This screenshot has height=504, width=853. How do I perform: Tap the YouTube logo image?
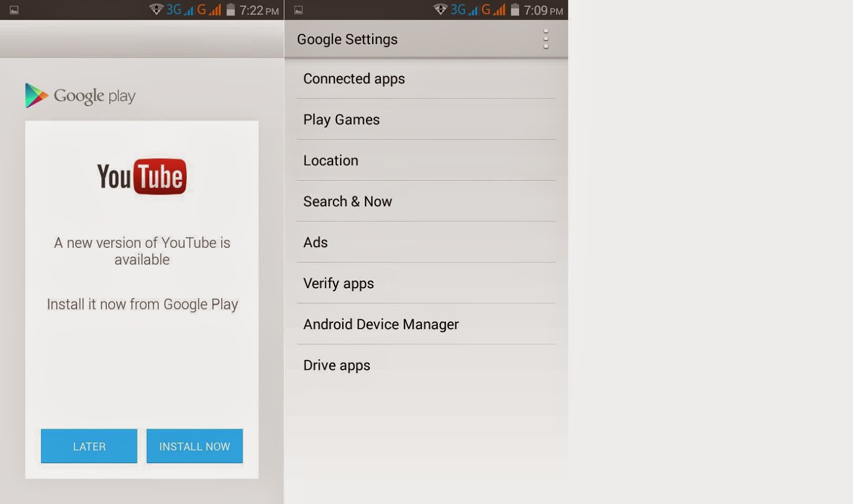[x=142, y=176]
